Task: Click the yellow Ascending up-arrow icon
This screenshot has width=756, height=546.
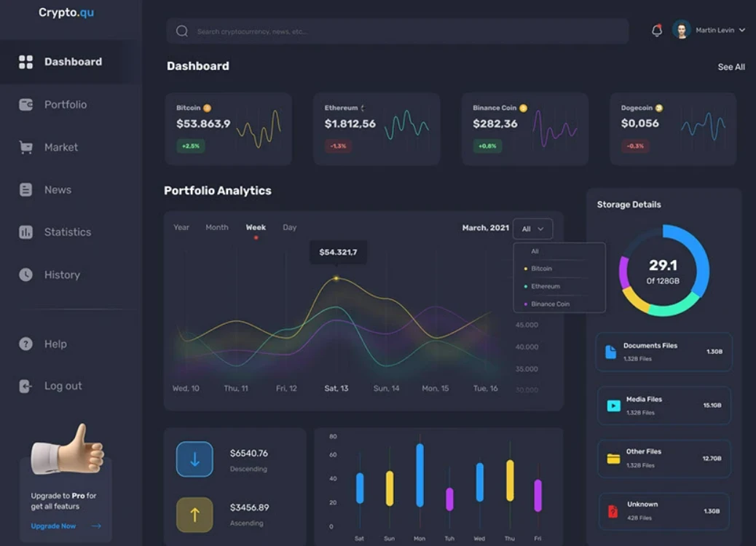Action: pos(194,515)
